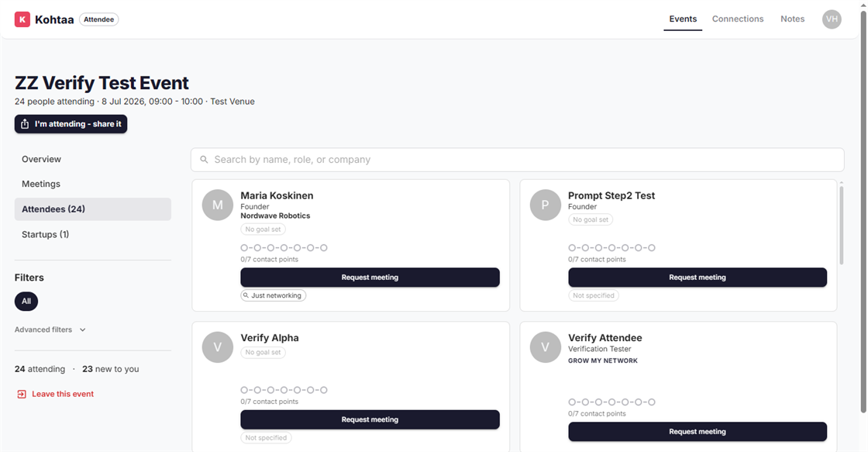
Task: Click Prompt Step2 Test's No goal set tag
Action: tap(591, 220)
